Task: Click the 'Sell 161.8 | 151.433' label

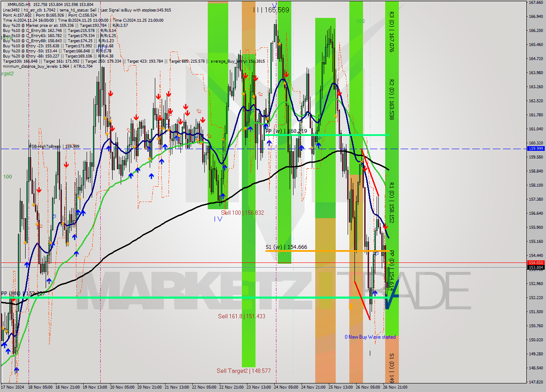Action: (x=241, y=316)
